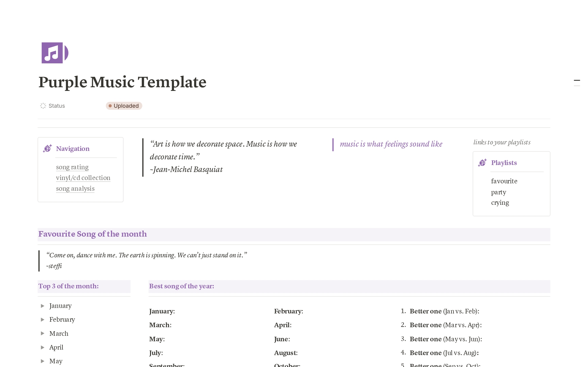Open the song rating link
Image resolution: width=588 pixels, height=367 pixels.
72,167
